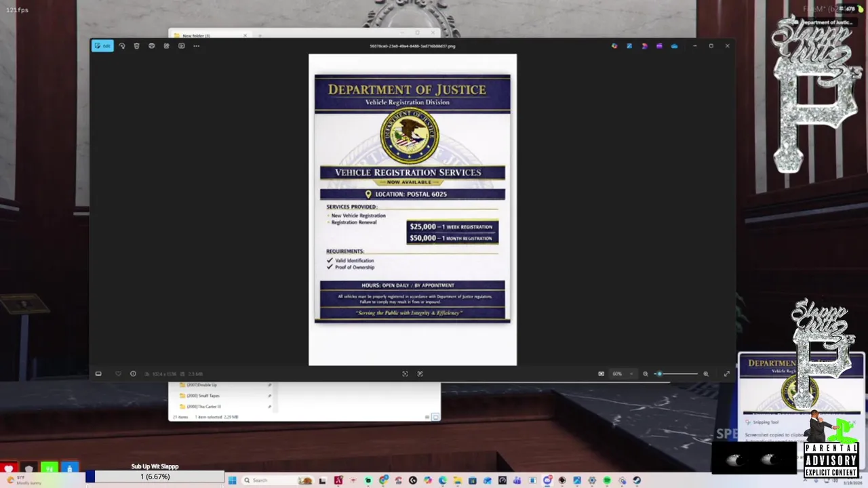868x488 pixels.
Task: Share the image from Photos toolbar
Action: click(166, 46)
